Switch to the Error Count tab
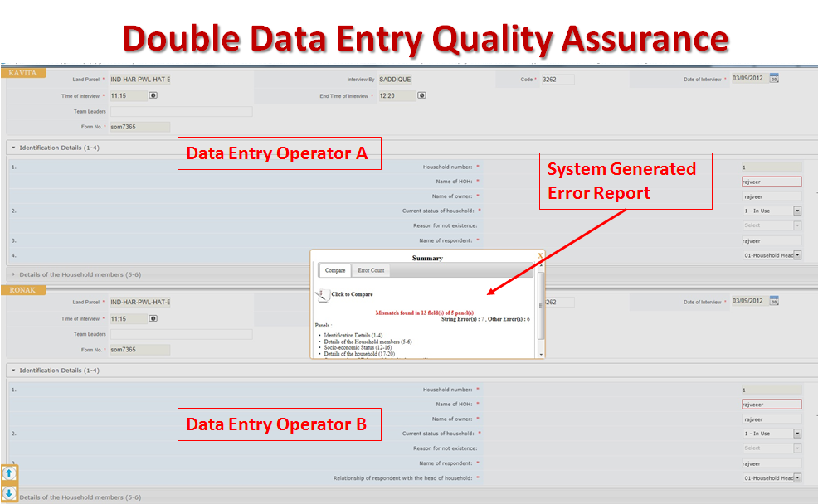Image resolution: width=818 pixels, height=504 pixels. 371,271
